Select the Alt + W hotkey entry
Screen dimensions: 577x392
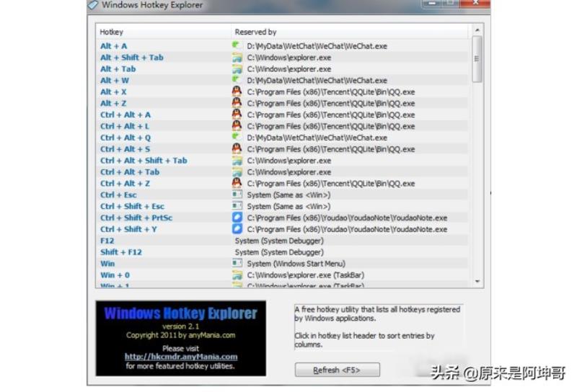tap(115, 80)
